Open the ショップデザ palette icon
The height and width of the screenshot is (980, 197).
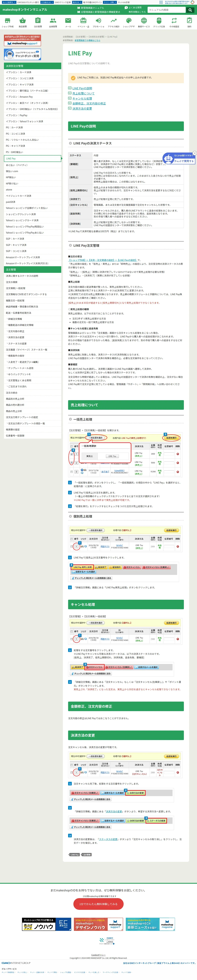[129, 23]
